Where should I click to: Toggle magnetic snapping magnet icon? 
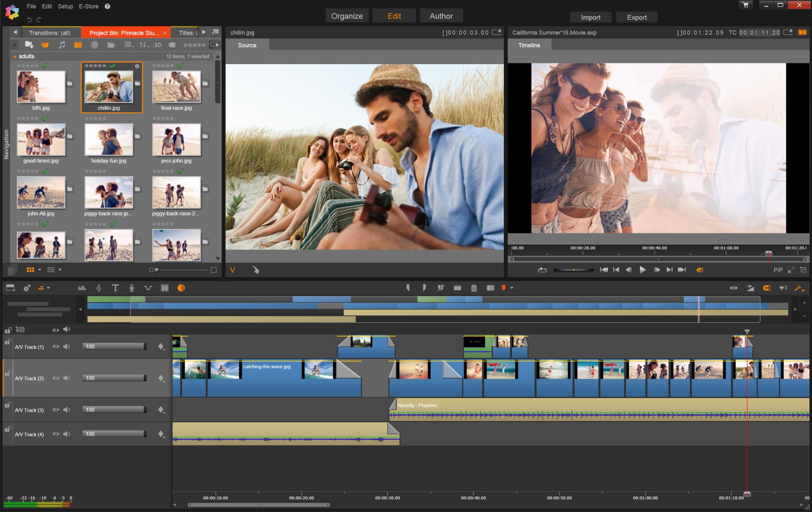[x=767, y=288]
